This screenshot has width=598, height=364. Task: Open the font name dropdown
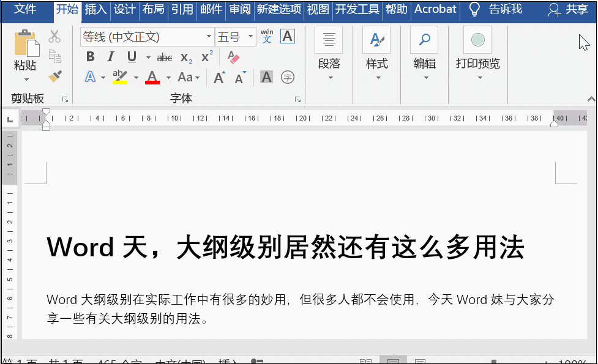pyautogui.click(x=209, y=37)
